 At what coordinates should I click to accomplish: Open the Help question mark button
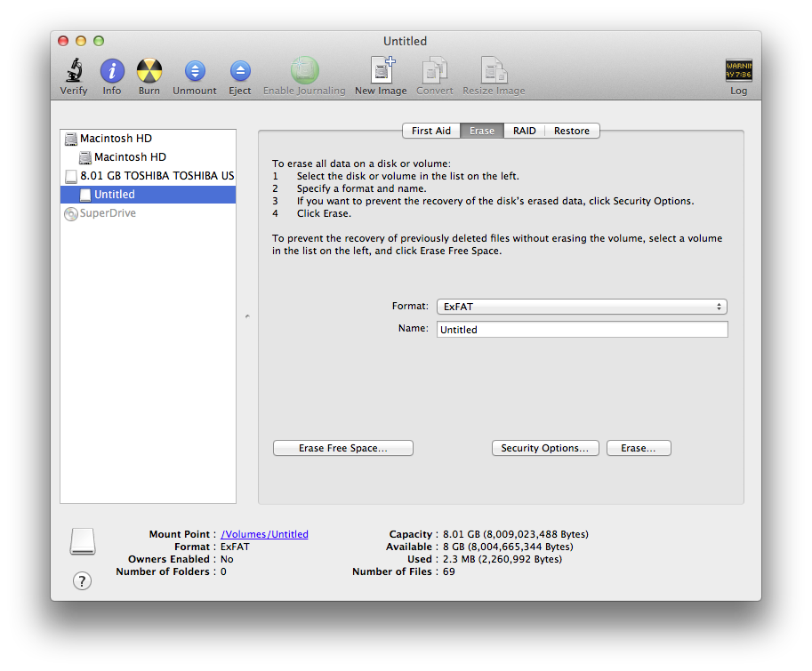82,580
